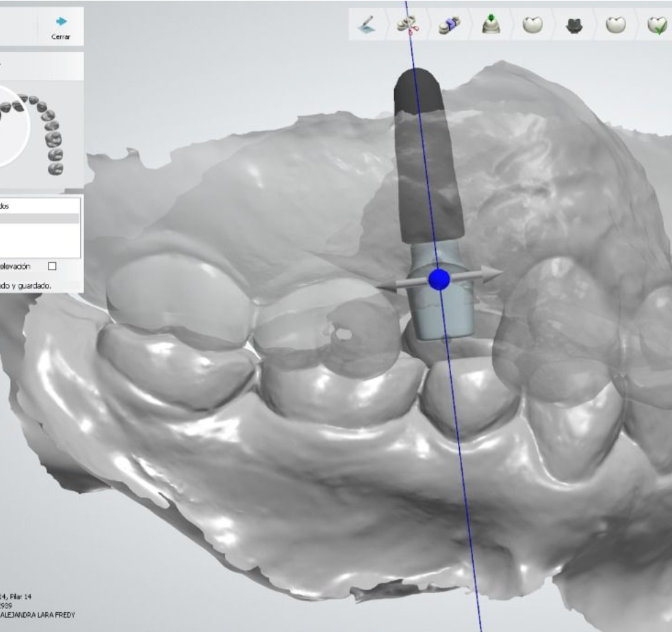Select white tooth icon right of dark abutment
672x632 pixels.
pos(616,25)
